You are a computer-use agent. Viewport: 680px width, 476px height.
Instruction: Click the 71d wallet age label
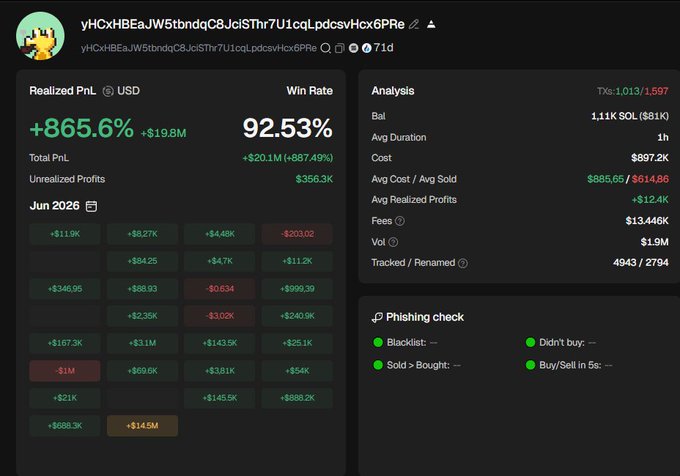(x=383, y=48)
